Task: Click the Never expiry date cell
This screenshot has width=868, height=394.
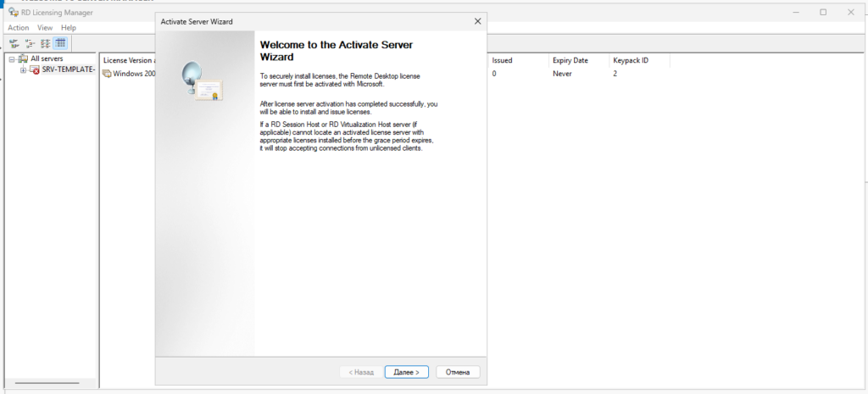Action: coord(562,74)
